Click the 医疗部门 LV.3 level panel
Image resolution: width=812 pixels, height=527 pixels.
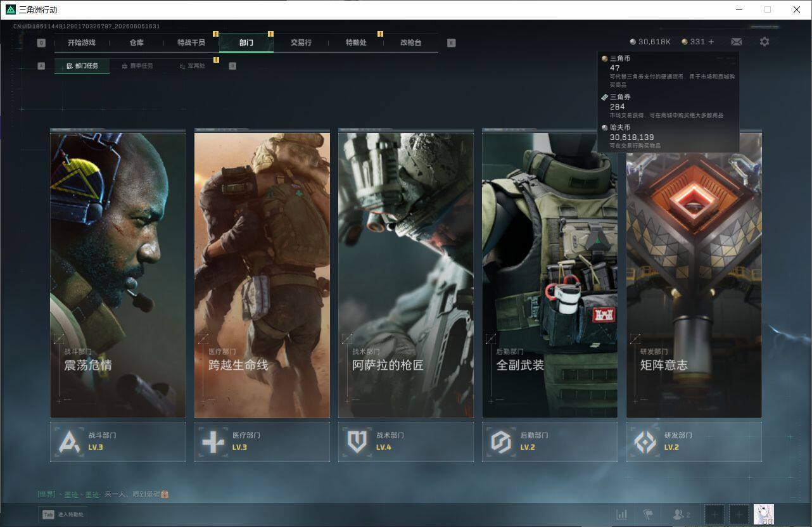[x=262, y=441]
